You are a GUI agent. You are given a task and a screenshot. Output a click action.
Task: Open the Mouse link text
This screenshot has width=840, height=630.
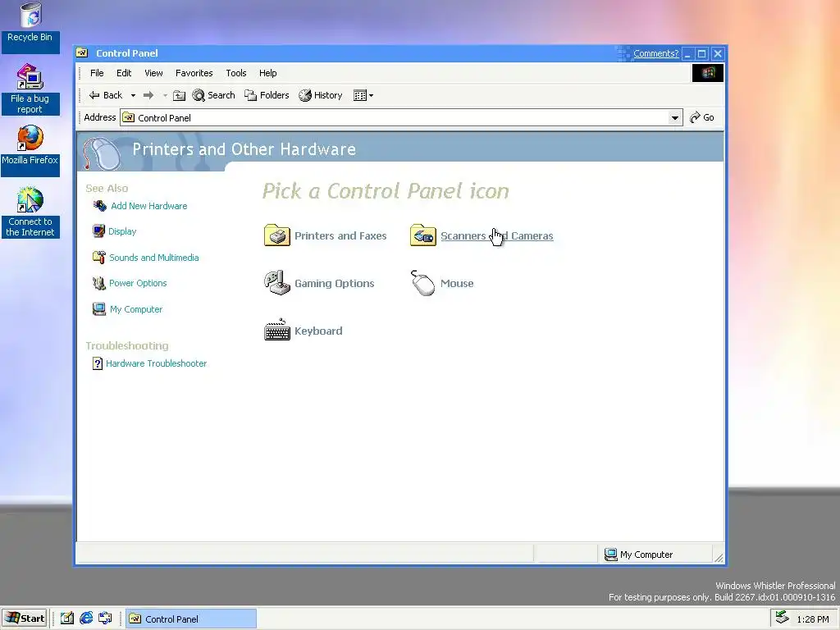coord(457,283)
